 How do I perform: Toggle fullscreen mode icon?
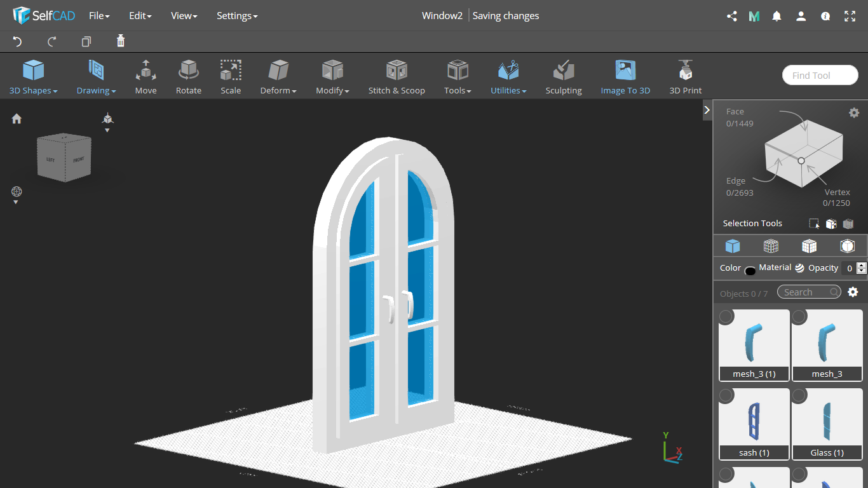coord(850,17)
